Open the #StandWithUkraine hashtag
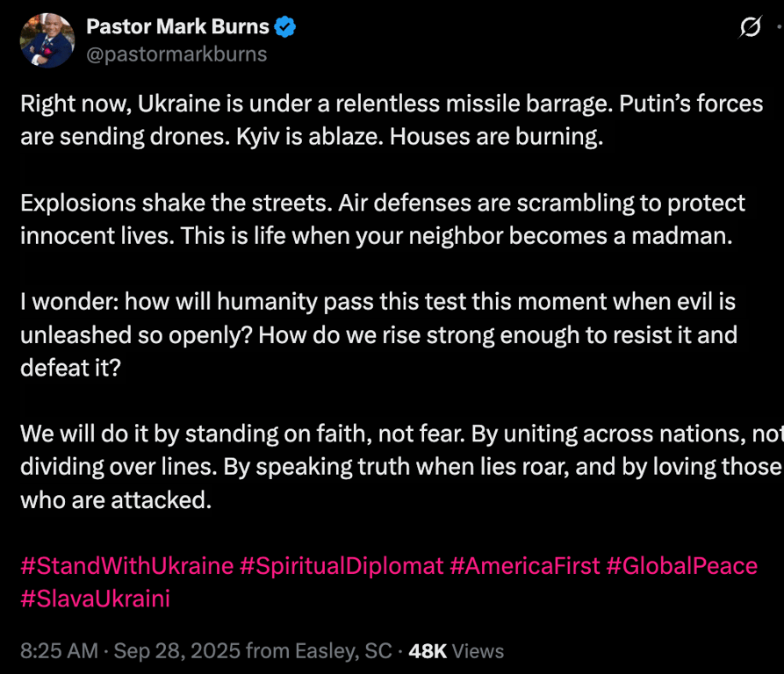Viewport: 784px width, 674px height. [127, 565]
